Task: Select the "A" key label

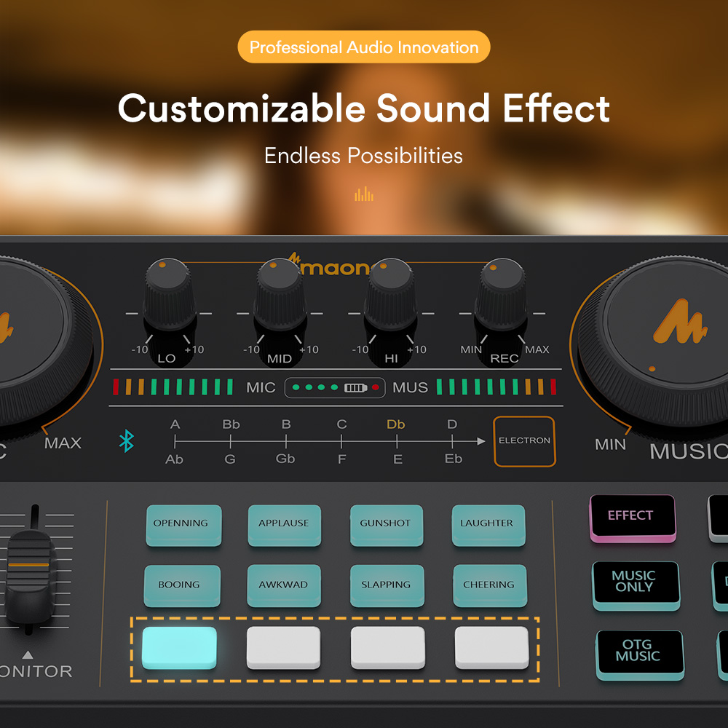Action: click(175, 424)
